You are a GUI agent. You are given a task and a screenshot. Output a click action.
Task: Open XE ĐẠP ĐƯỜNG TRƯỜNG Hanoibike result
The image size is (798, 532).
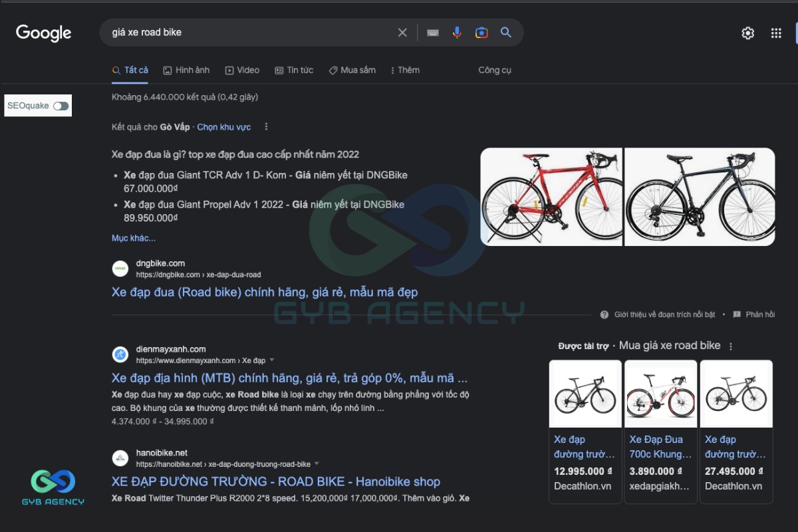click(x=276, y=482)
